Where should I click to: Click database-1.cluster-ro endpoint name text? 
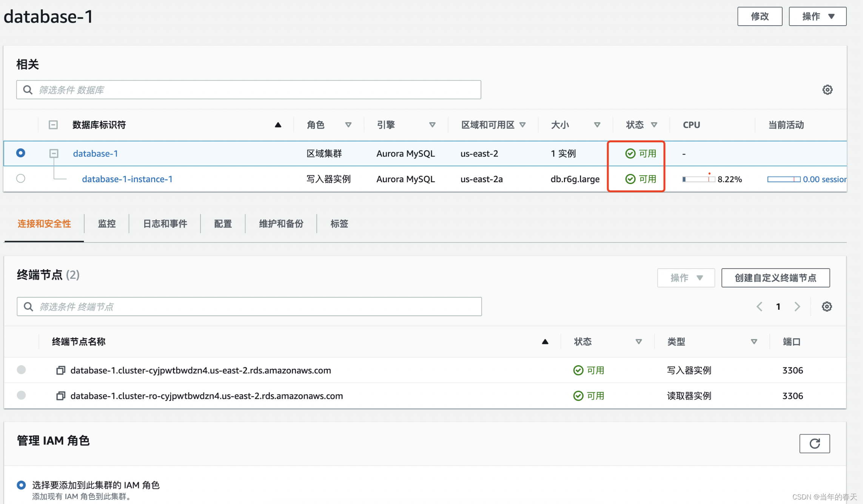click(207, 396)
